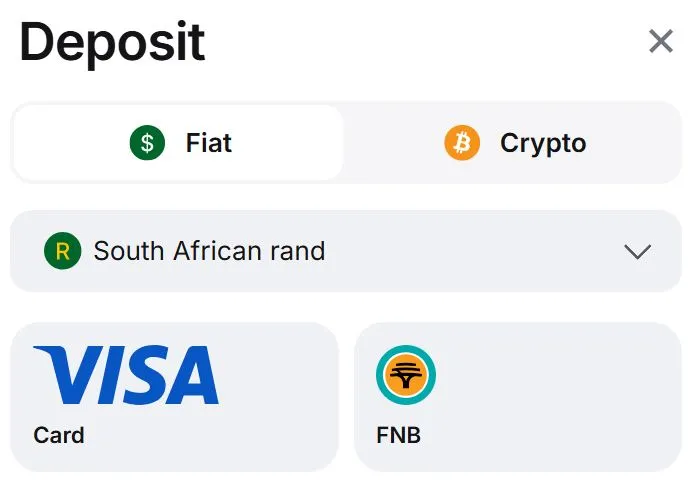This screenshot has height=498, width=694.
Task: Expand the currency list with the chevron arrow
Action: point(637,251)
